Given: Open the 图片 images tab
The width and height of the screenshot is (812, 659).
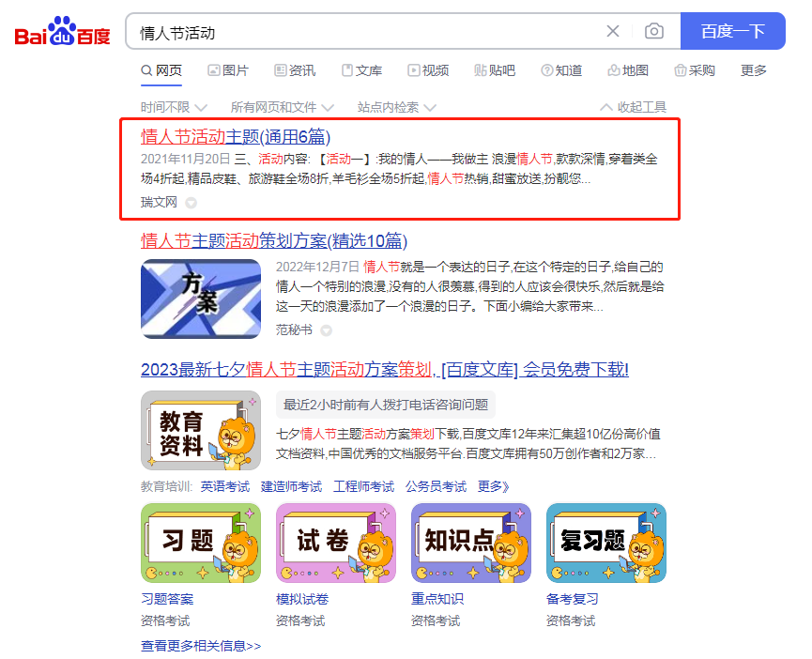Looking at the screenshot, I should pyautogui.click(x=228, y=70).
